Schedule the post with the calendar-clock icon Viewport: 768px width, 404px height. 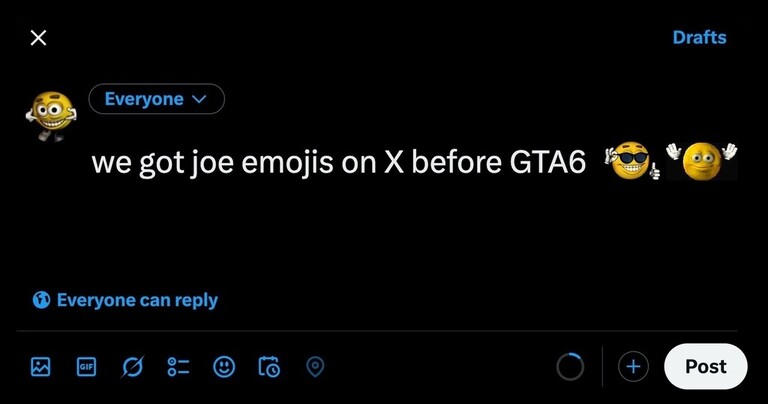click(269, 367)
